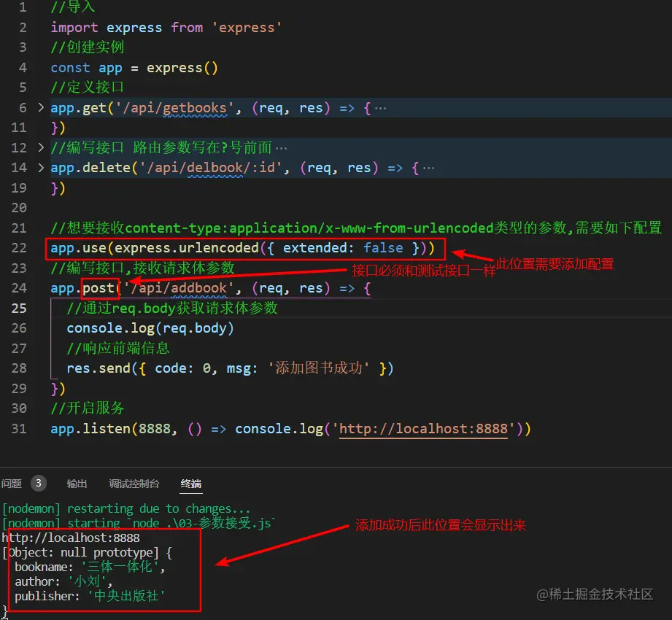Click 'console.log(req.body)' on line 26

(150, 328)
